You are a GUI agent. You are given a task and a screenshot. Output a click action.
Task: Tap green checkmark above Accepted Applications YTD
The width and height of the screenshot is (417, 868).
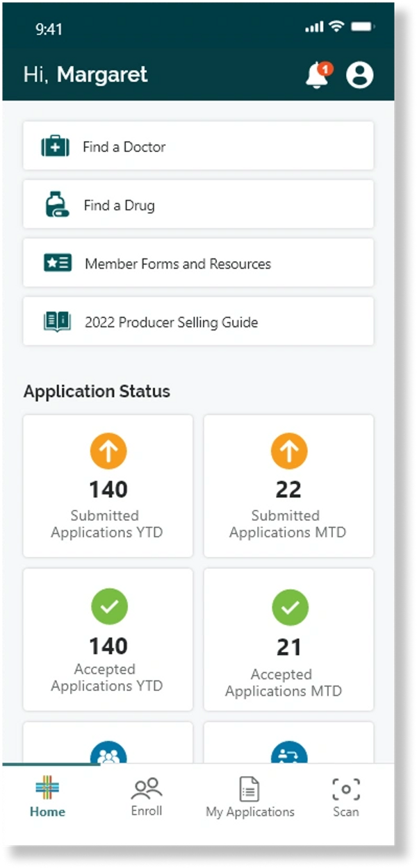tap(108, 608)
